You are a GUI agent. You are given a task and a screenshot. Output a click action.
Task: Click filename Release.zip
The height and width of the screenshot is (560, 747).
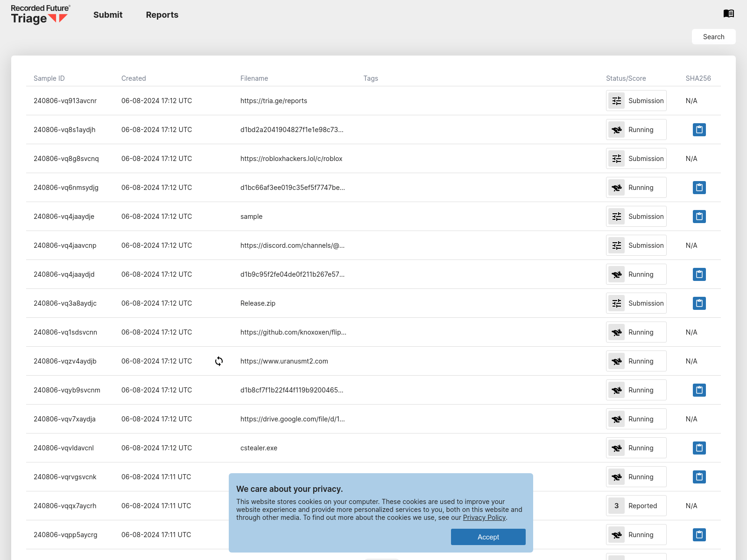click(x=258, y=303)
